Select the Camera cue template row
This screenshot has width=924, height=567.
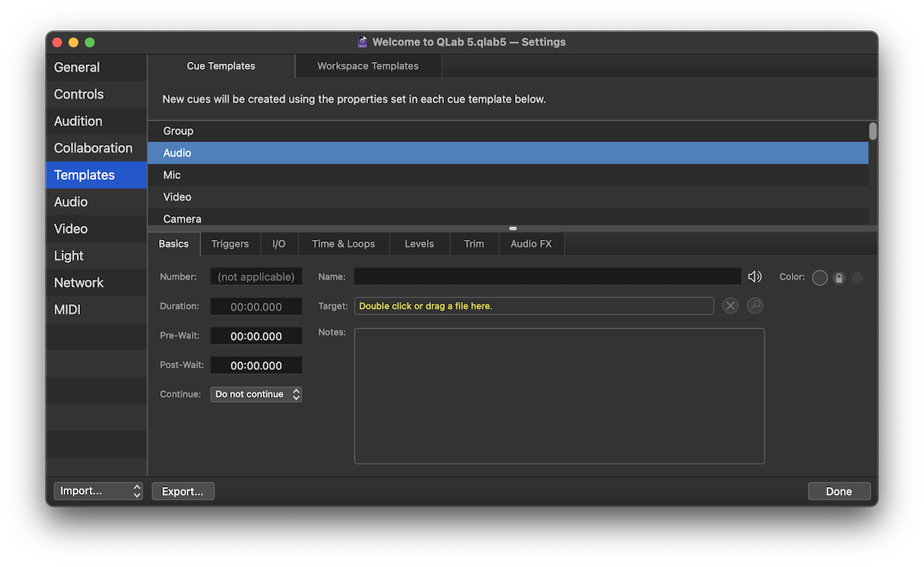coord(508,217)
